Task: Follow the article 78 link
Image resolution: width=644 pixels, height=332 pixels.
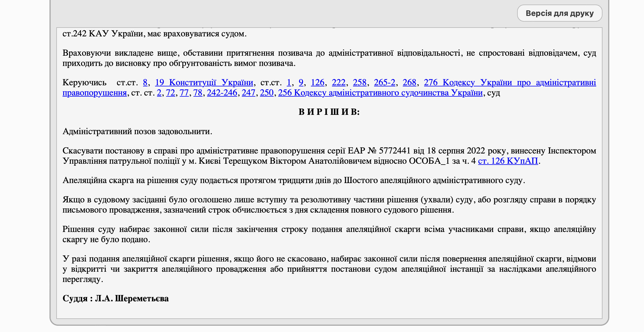Action: click(198, 93)
